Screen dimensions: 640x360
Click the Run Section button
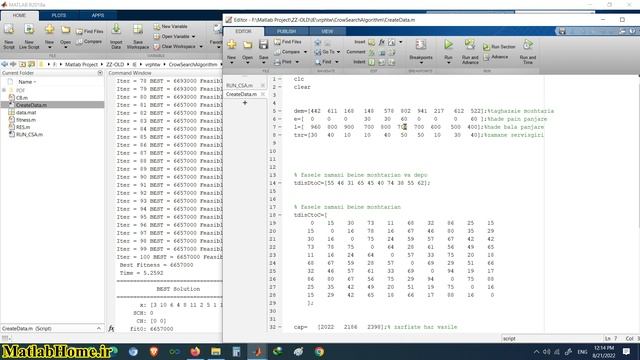499,47
